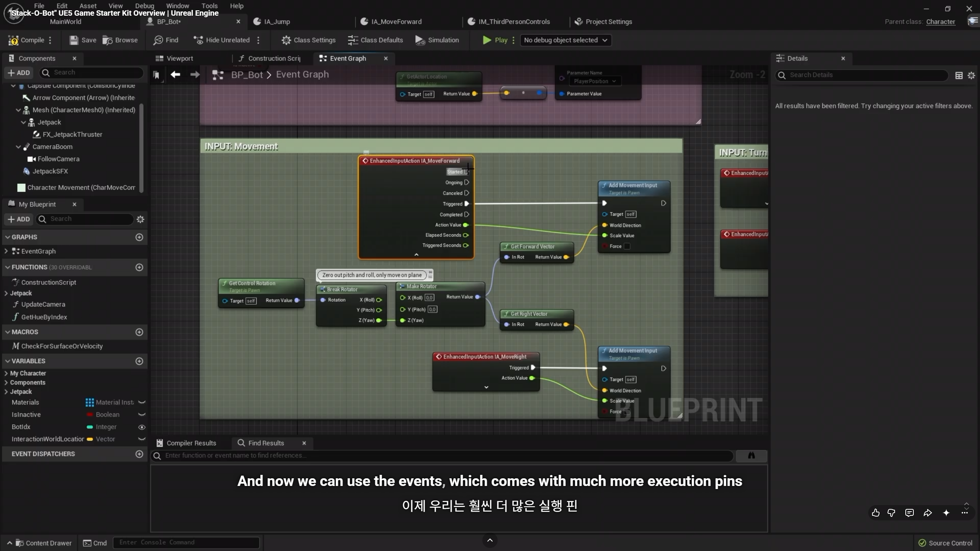Share the video
980x551 pixels.
(928, 513)
